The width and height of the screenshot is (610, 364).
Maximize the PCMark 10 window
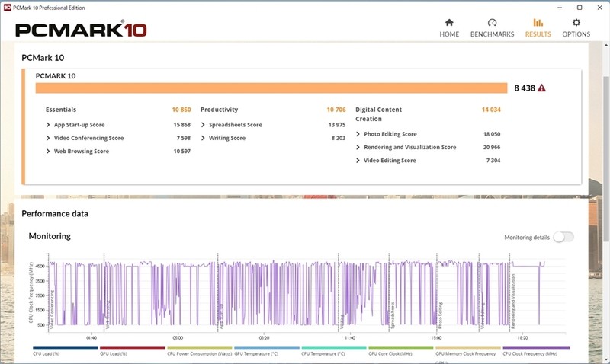coord(579,8)
